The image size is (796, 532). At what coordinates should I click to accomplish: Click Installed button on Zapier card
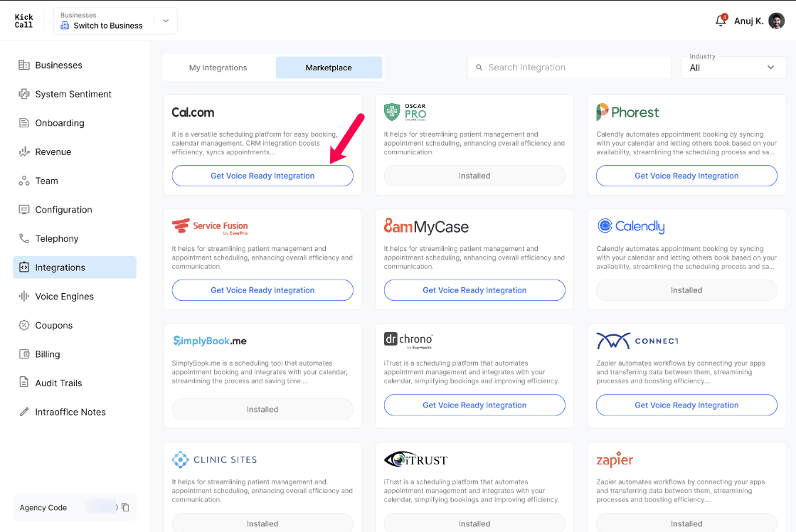686,523
